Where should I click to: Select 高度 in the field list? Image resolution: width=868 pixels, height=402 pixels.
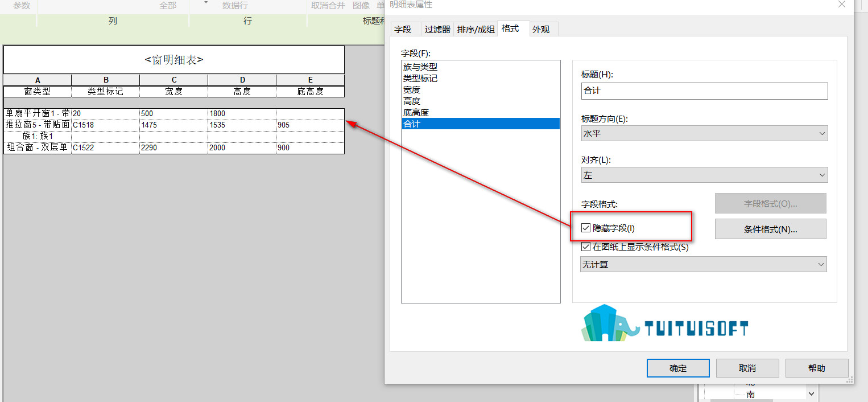pos(480,101)
